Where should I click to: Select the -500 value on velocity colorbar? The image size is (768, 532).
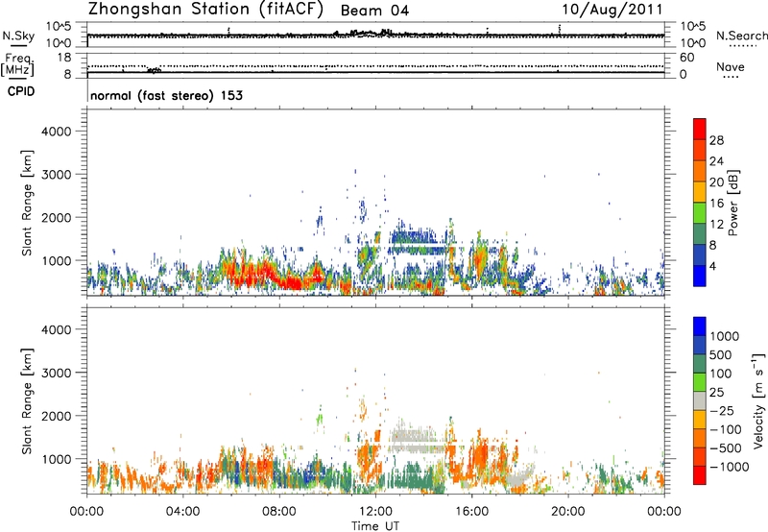[726, 447]
